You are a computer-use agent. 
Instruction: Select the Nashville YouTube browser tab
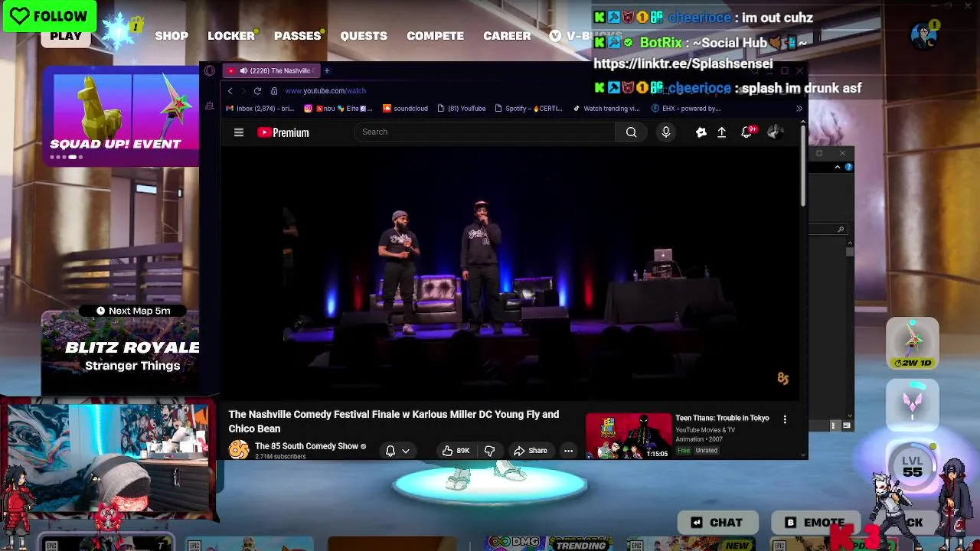[x=271, y=71]
